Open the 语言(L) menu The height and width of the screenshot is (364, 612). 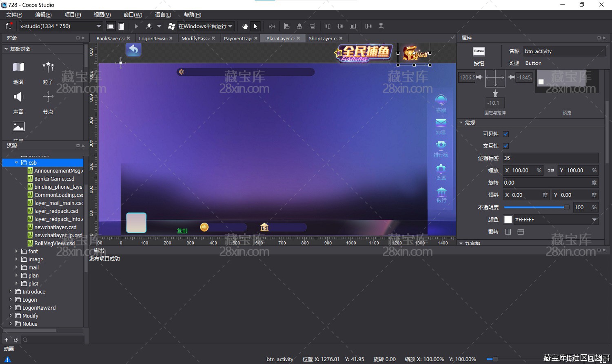point(163,15)
